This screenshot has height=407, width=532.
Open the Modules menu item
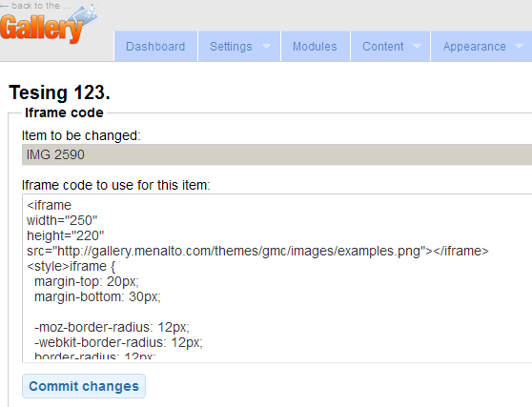316,46
